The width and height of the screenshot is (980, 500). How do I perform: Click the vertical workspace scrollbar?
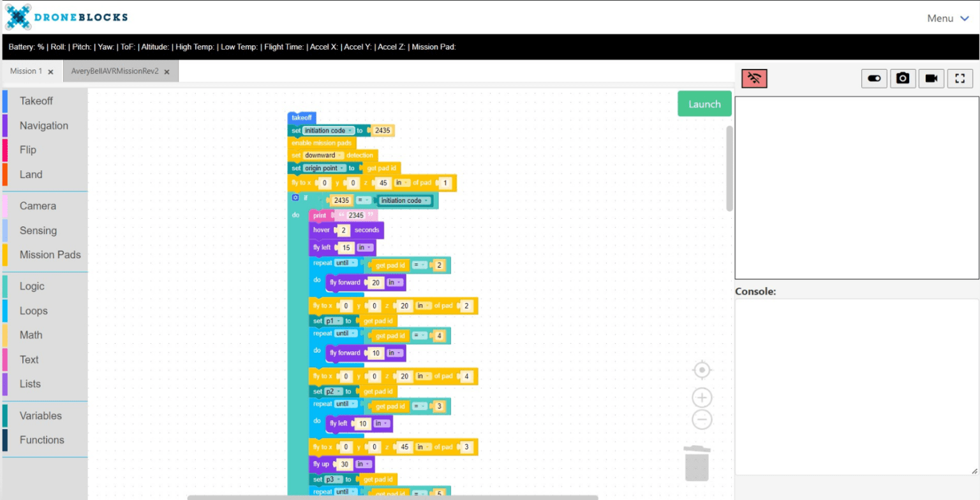[x=729, y=168]
